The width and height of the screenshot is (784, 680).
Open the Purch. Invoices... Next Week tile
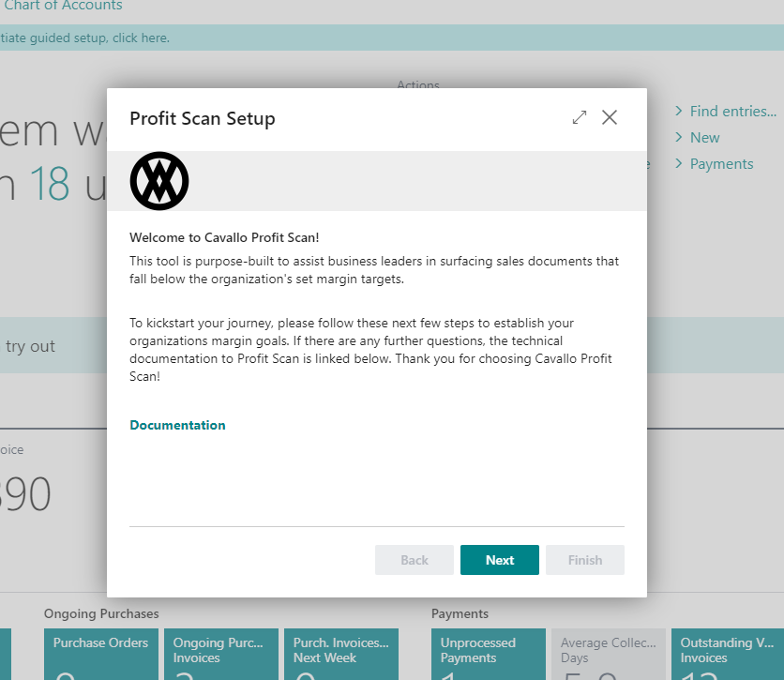[x=340, y=654]
